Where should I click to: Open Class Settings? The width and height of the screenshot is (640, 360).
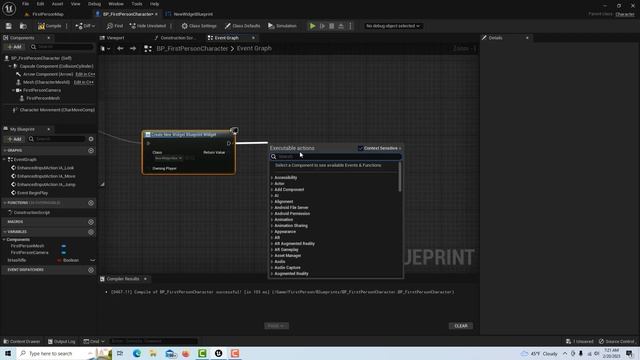click(x=199, y=26)
